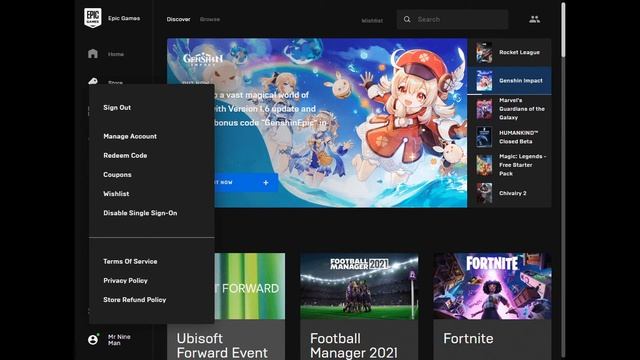Open the friends list icon
Viewport: 640px width, 360px height.
point(534,19)
